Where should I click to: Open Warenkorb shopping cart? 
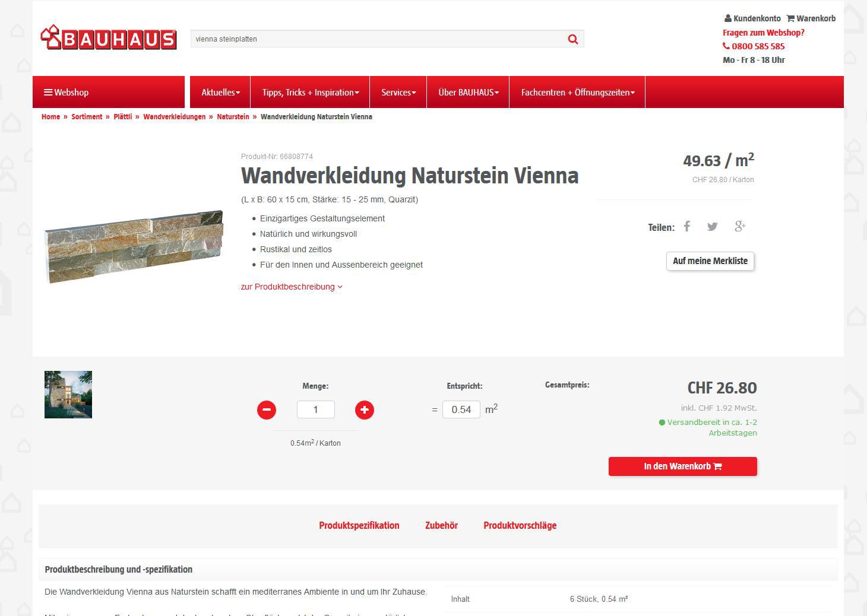pyautogui.click(x=811, y=18)
